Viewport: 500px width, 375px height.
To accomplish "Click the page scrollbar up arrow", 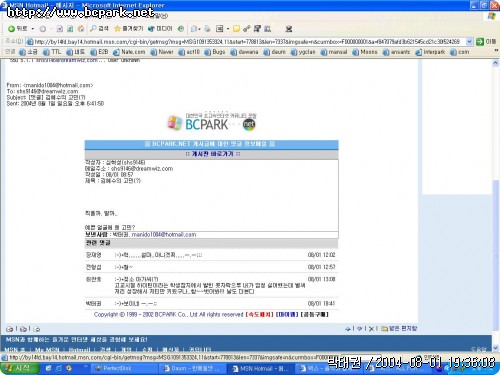I will pos(496,63).
